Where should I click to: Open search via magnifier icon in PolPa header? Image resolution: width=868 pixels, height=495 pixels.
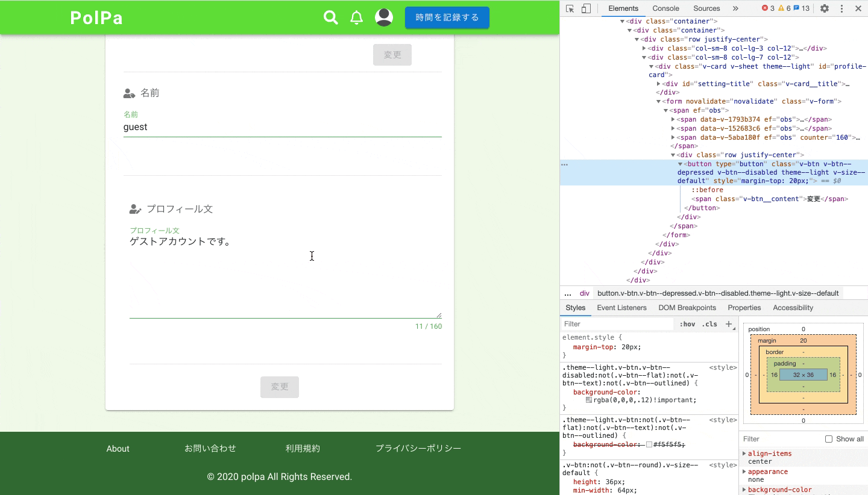click(x=331, y=17)
